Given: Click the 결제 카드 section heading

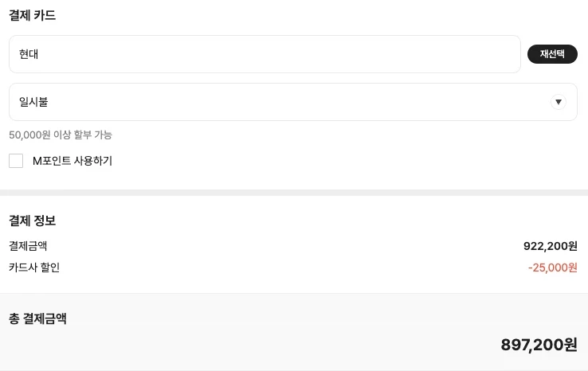Looking at the screenshot, I should 32,15.
